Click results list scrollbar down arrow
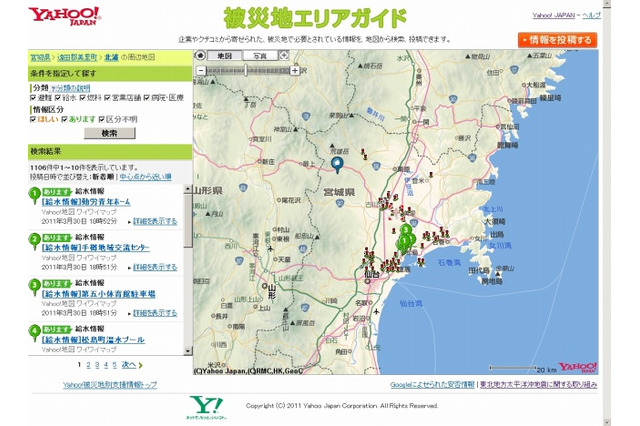The image size is (640, 426). (x=188, y=351)
